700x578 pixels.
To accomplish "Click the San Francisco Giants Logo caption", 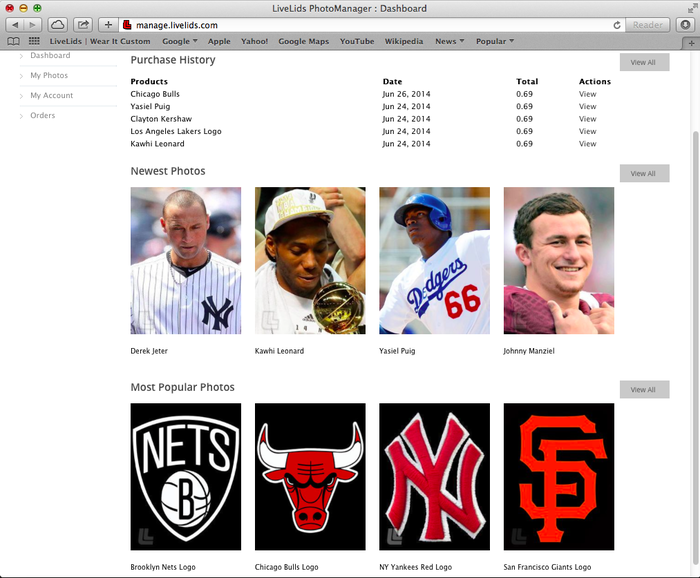I will [547, 567].
